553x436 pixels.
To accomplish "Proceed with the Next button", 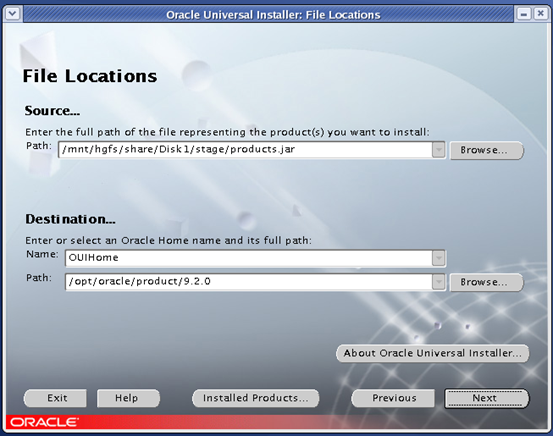I will (487, 399).
